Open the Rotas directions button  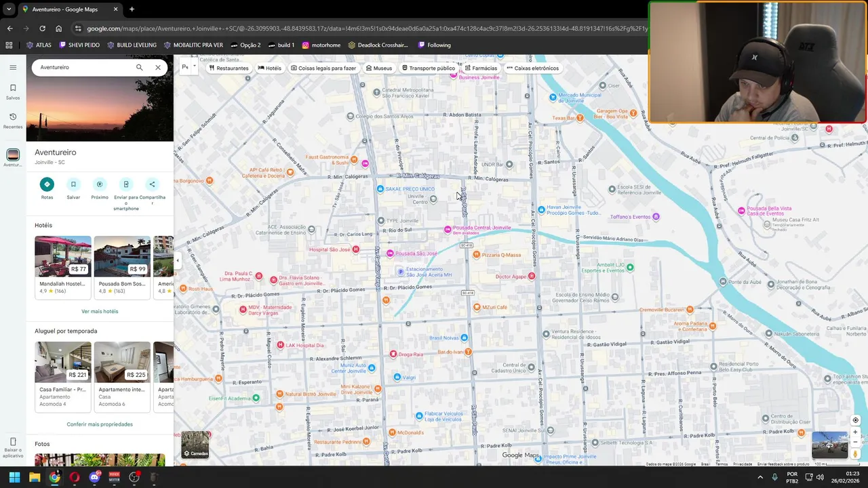tap(47, 184)
